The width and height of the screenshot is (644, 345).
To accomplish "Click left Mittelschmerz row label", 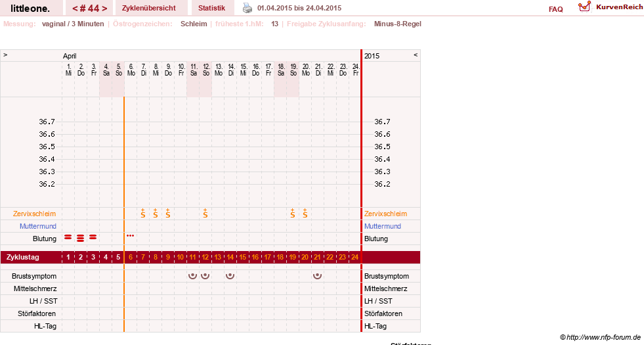I will (35, 288).
